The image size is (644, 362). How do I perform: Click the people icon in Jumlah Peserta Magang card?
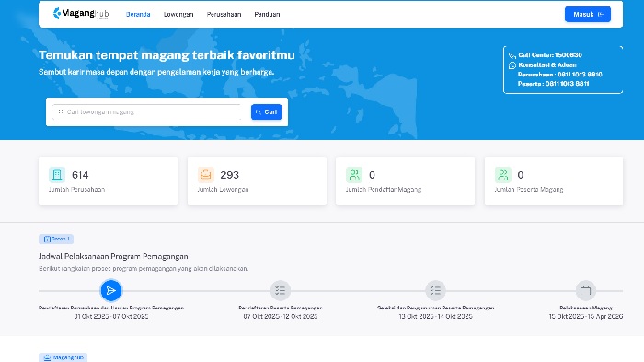pos(503,175)
